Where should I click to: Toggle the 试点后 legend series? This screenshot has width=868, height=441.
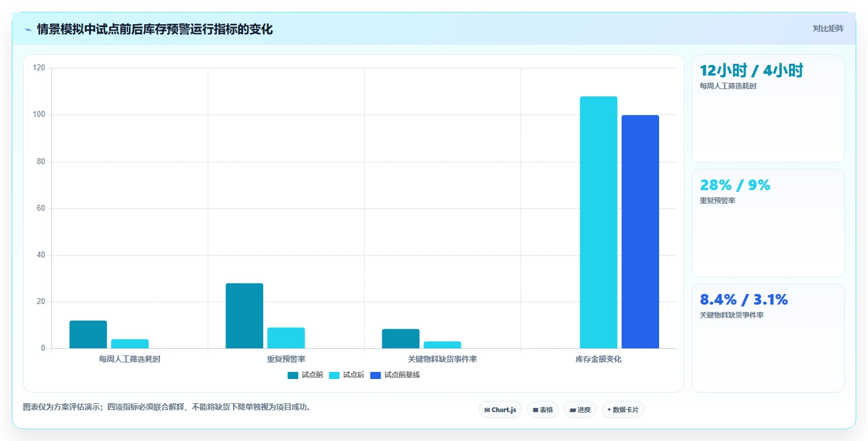(346, 375)
